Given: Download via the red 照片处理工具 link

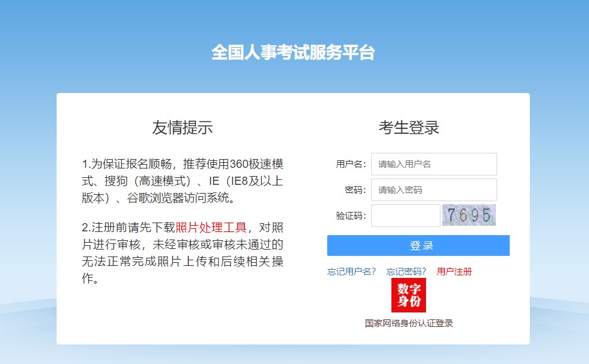Looking at the screenshot, I should coord(211,227).
